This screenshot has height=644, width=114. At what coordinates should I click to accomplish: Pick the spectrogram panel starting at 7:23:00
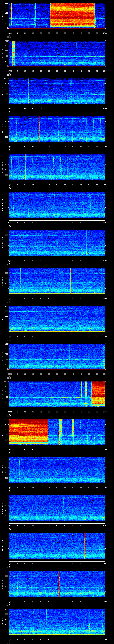tap(57, 280)
